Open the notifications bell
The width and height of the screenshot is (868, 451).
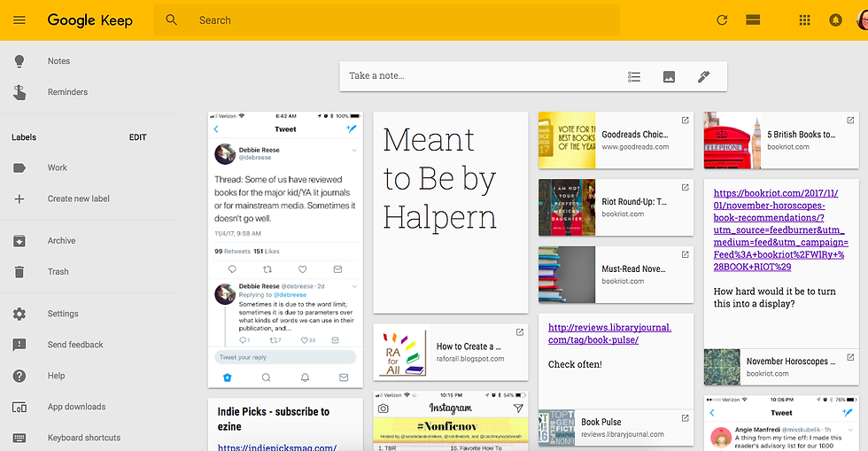(x=835, y=20)
